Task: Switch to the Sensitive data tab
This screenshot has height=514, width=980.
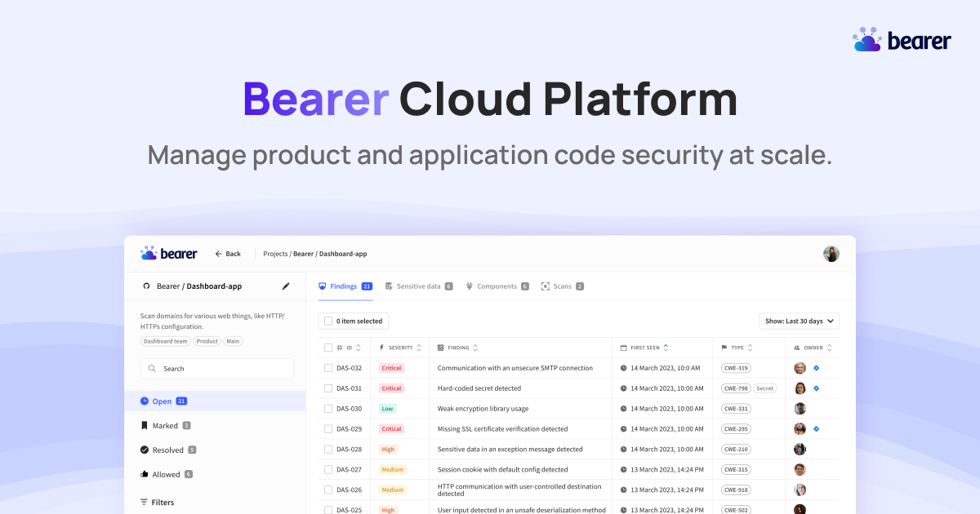Action: click(419, 286)
